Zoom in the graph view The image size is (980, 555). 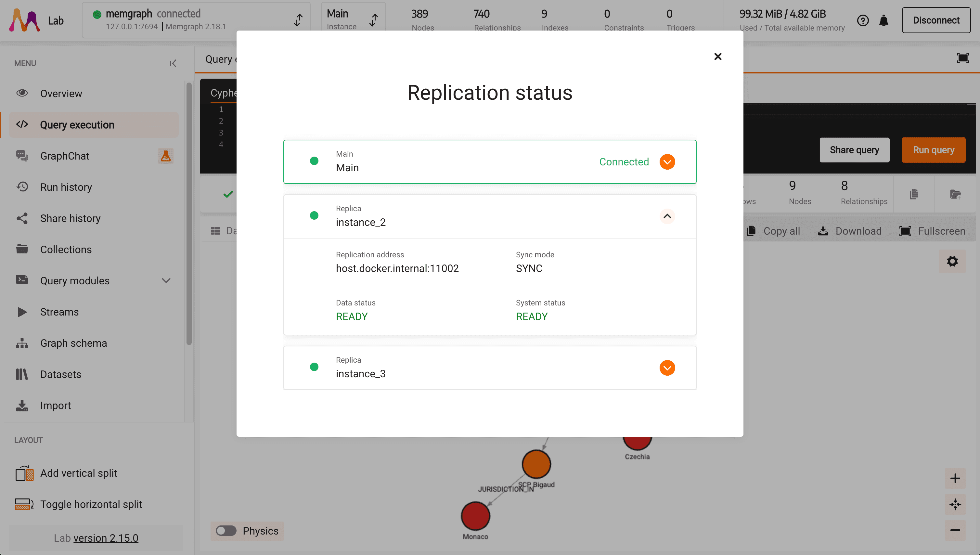pos(955,478)
